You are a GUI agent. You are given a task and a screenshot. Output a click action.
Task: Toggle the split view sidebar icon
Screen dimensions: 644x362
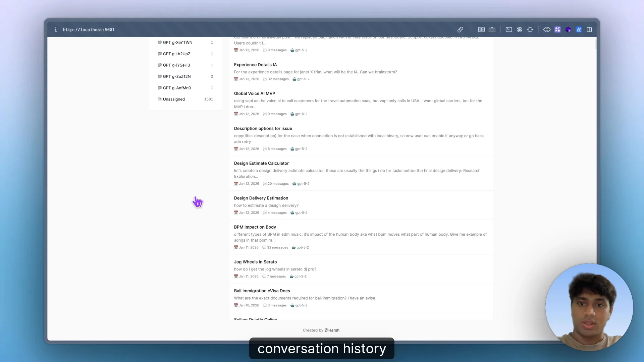pyautogui.click(x=589, y=29)
